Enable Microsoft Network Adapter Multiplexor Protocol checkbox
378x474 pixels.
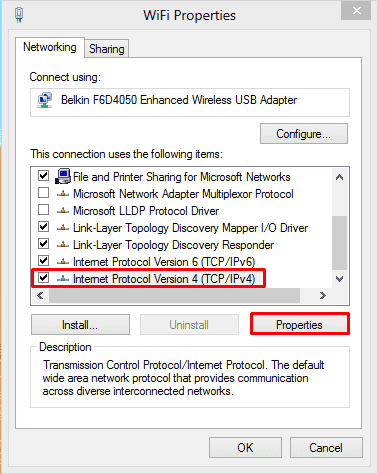pyautogui.click(x=43, y=193)
